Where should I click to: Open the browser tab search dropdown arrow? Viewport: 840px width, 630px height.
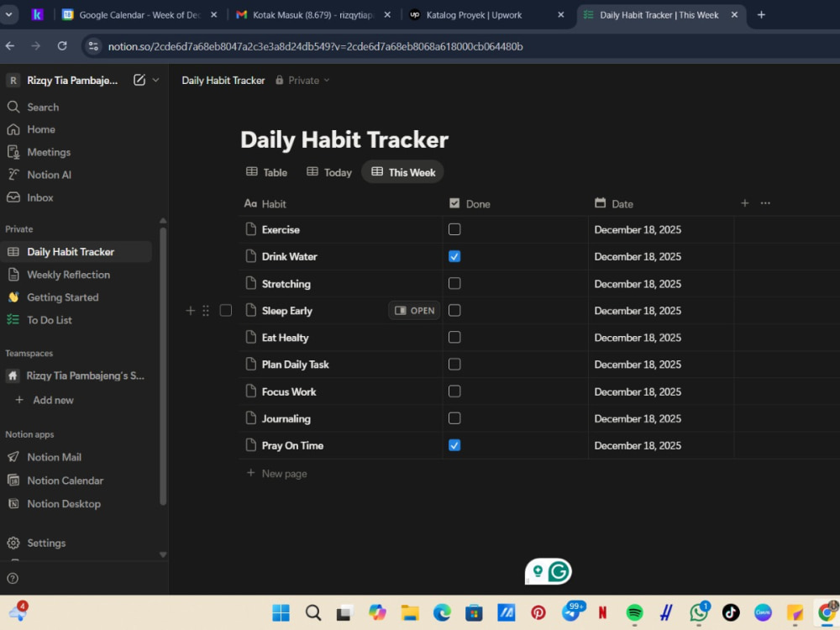click(x=9, y=15)
